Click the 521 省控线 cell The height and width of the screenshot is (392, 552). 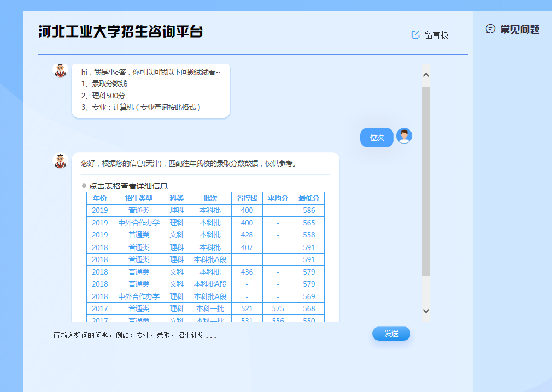point(247,308)
